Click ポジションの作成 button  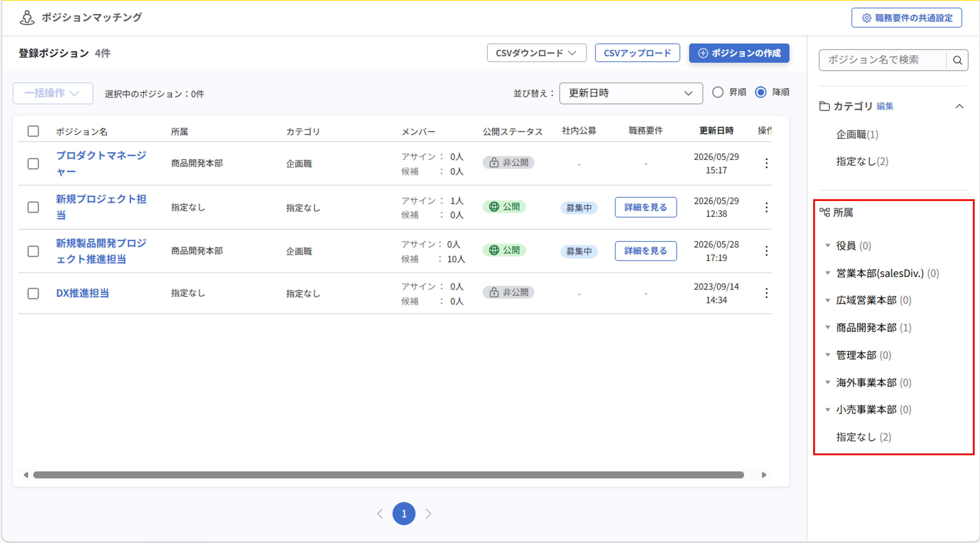click(x=739, y=53)
